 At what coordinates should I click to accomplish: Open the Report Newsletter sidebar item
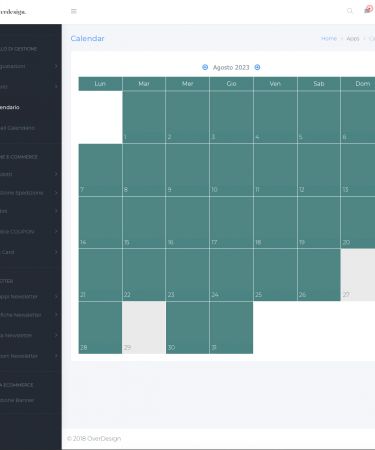[19, 356]
